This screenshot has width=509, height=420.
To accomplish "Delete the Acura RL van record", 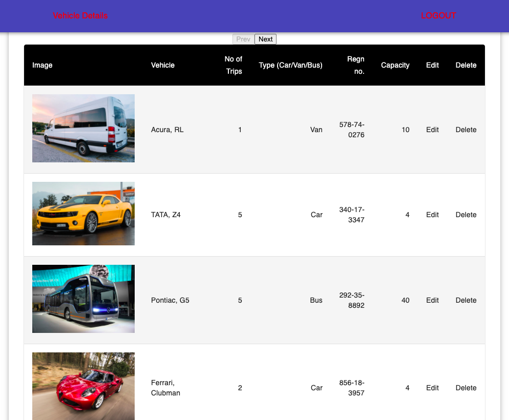I will (465, 130).
